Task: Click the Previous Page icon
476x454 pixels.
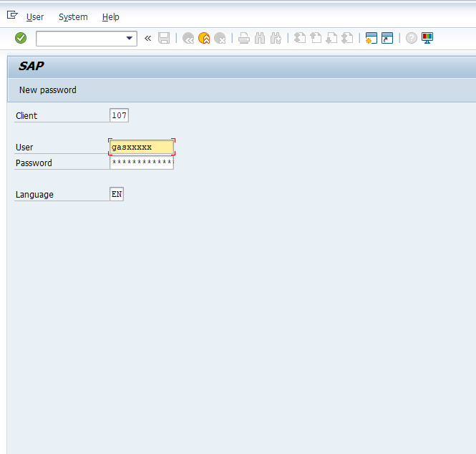Action: pos(316,38)
